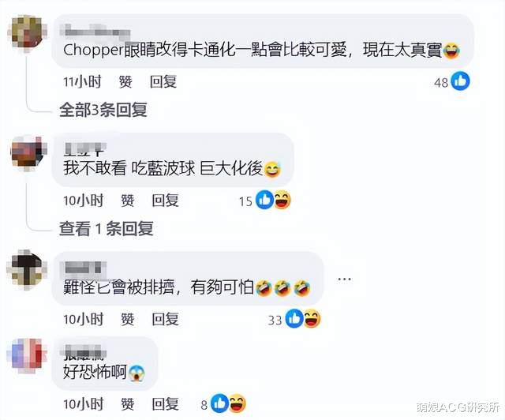Click the thumbs-up reaction icon beside 8
The width and height of the screenshot is (505, 420).
click(219, 403)
